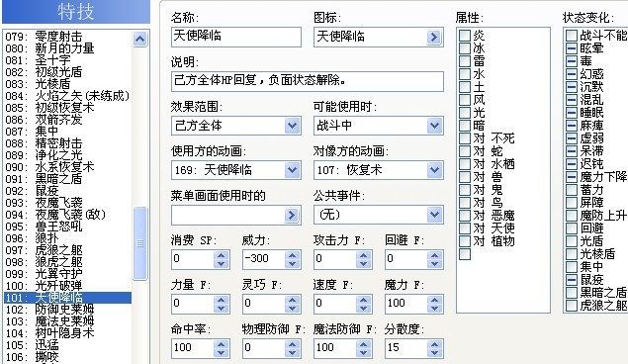Decrease 命中率 with down spinner

click(222, 353)
